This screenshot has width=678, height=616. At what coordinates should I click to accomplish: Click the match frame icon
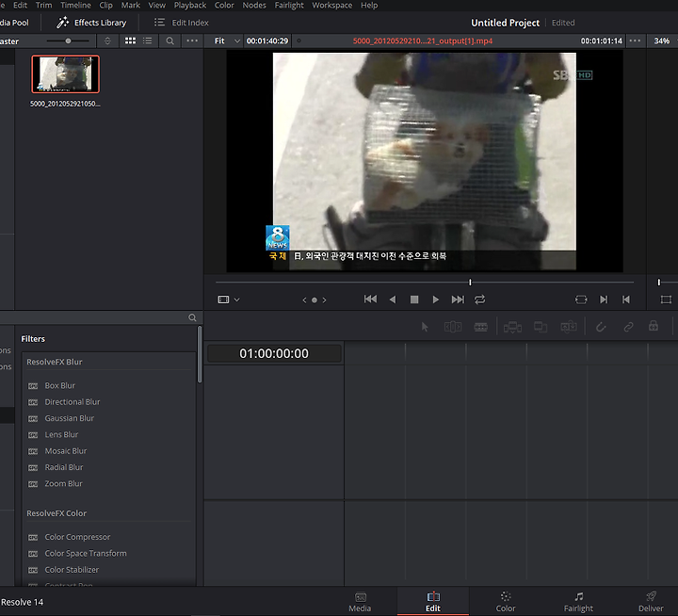click(581, 300)
